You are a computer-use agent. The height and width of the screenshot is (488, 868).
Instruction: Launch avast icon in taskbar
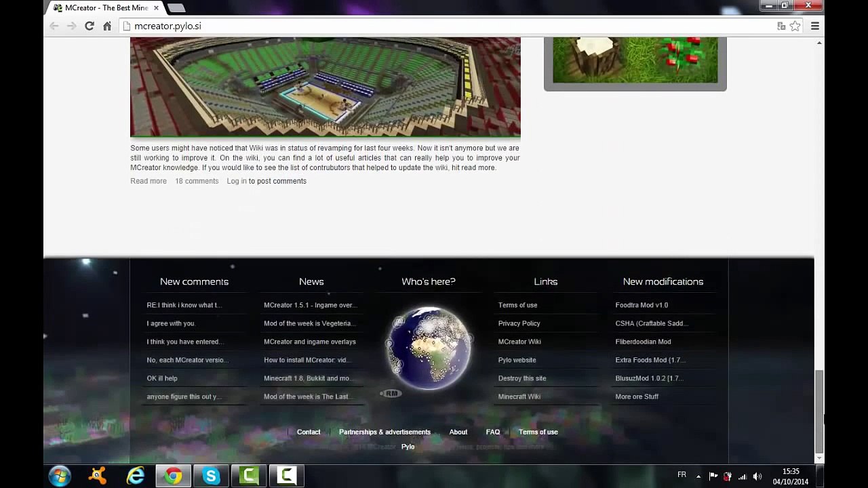click(98, 476)
